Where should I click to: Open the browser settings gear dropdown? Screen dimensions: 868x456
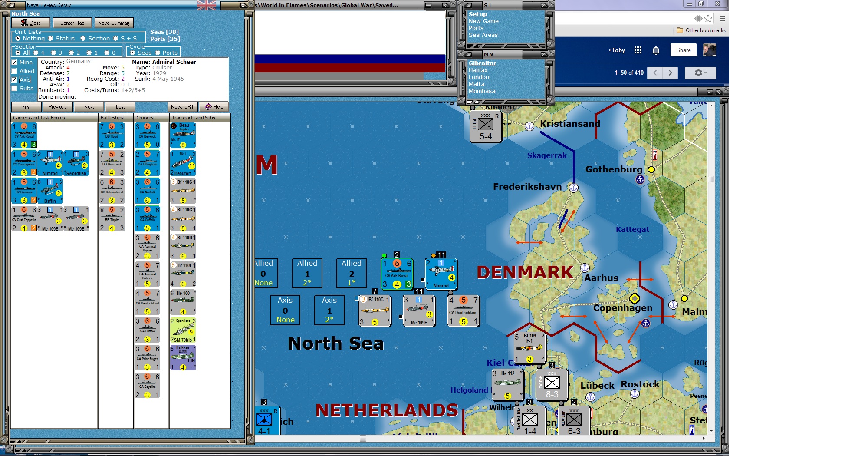(700, 73)
